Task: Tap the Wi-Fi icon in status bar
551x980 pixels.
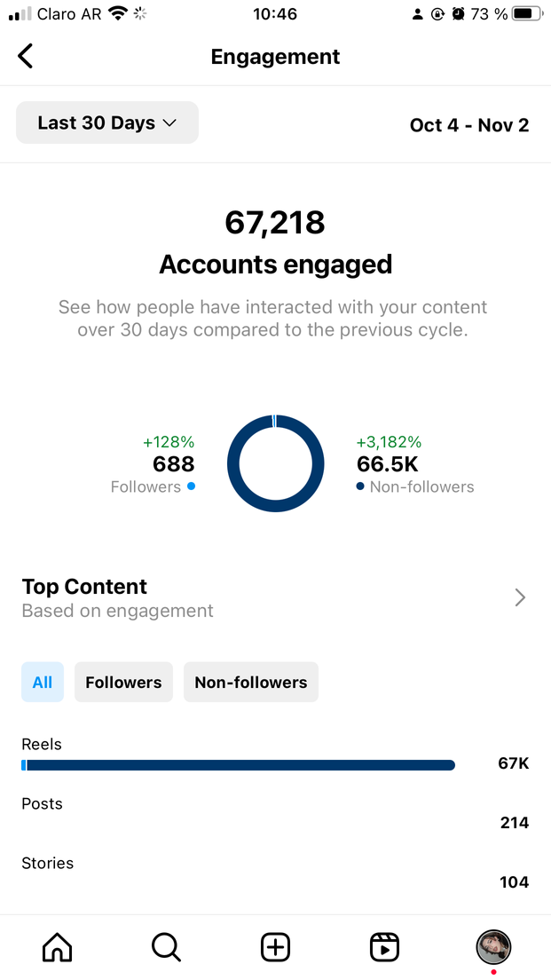Action: pyautogui.click(x=118, y=14)
